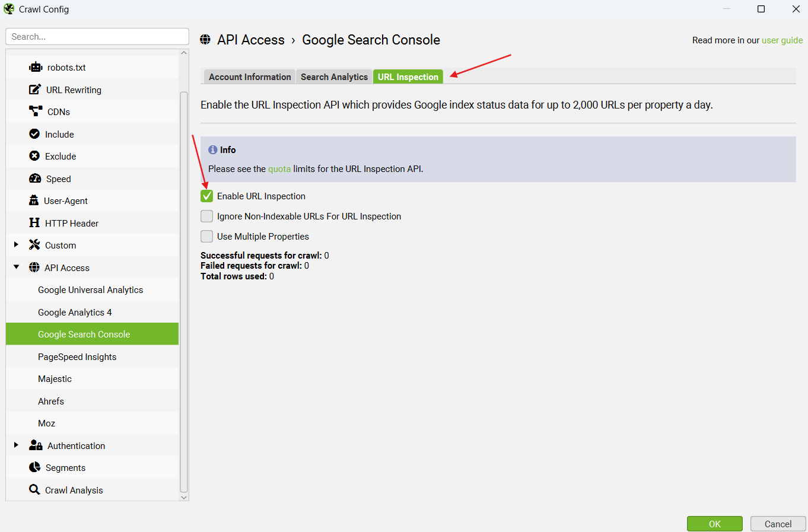The height and width of the screenshot is (532, 808).
Task: Click the sidebar vertical scrollbar
Action: [x=184, y=291]
